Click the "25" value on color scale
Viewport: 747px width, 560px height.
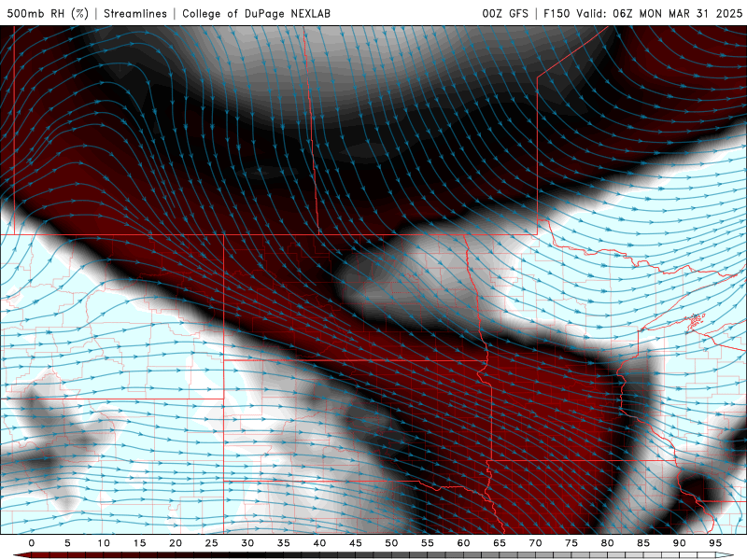click(x=211, y=543)
